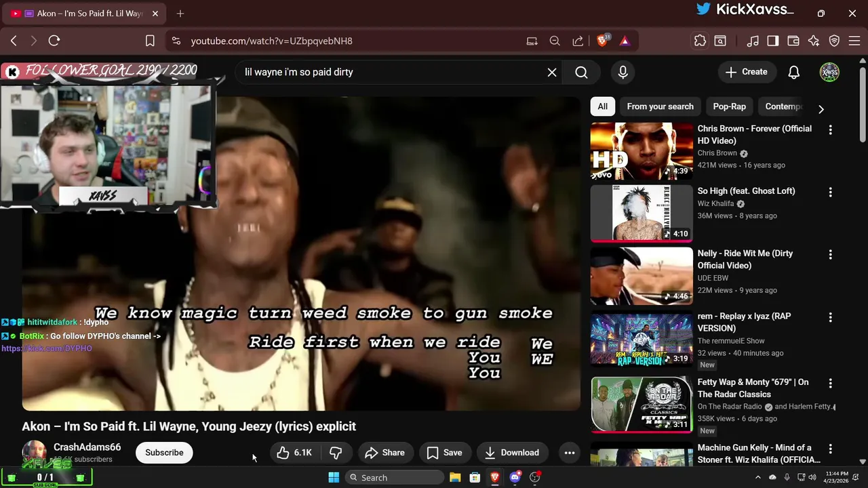This screenshot has height=488, width=868.
Task: Open options for So High video
Action: [830, 192]
